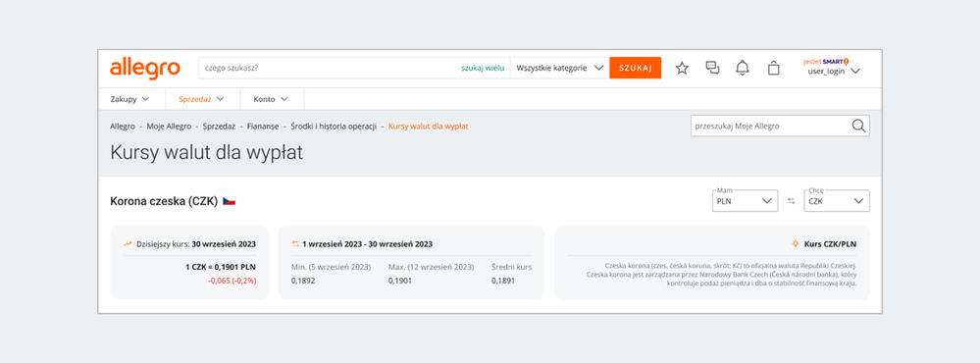Click Min. (5 wrzesień 2023) label
Image resolution: width=980 pixels, height=363 pixels.
coord(332,267)
